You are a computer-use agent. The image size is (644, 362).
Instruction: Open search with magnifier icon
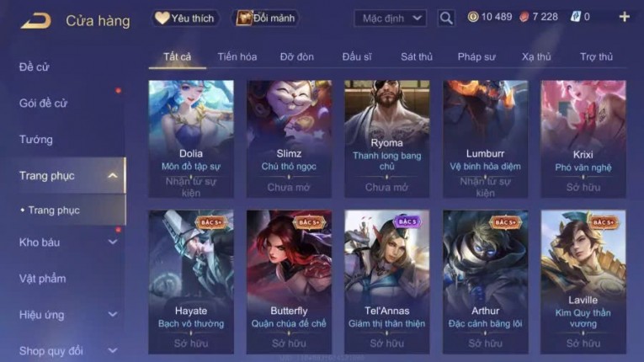446,18
